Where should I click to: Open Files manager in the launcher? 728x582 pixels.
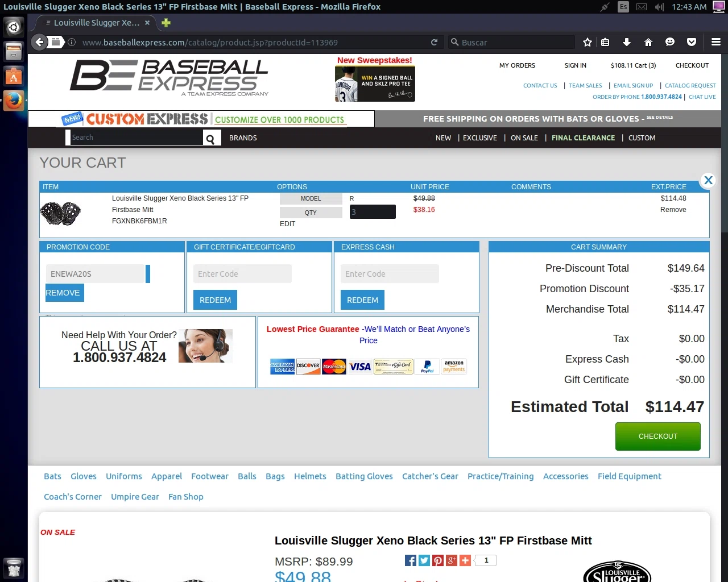14,51
